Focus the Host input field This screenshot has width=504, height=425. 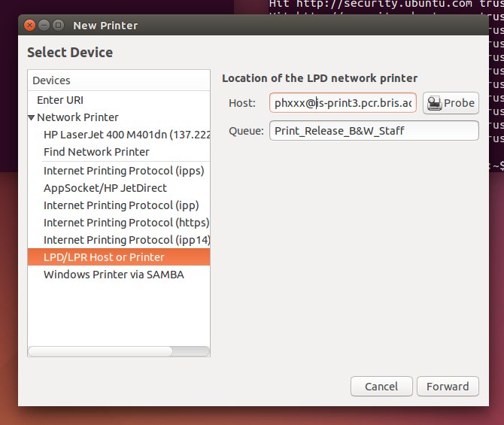(x=342, y=103)
